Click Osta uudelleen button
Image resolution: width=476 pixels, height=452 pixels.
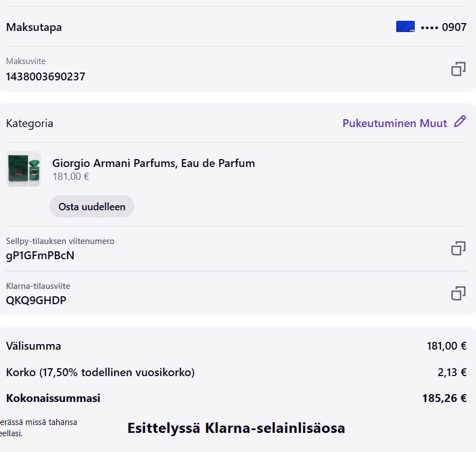pos(92,206)
